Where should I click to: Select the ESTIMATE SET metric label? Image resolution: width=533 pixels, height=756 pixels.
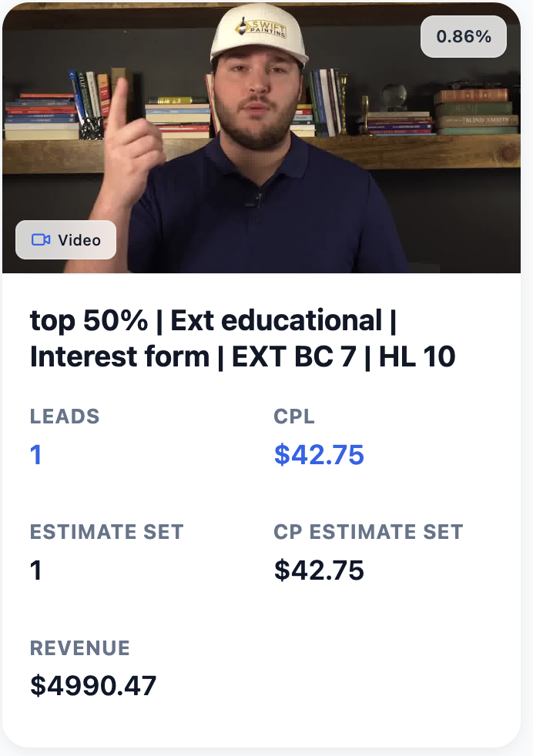tap(107, 531)
